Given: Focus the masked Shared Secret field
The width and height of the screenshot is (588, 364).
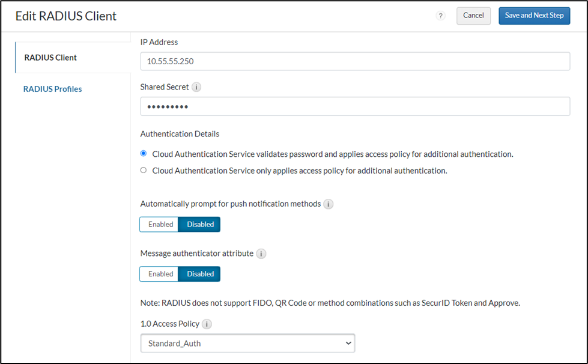Looking at the screenshot, I should [354, 106].
